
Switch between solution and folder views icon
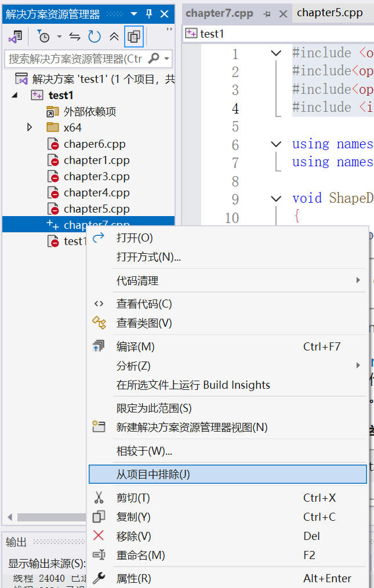(x=16, y=36)
